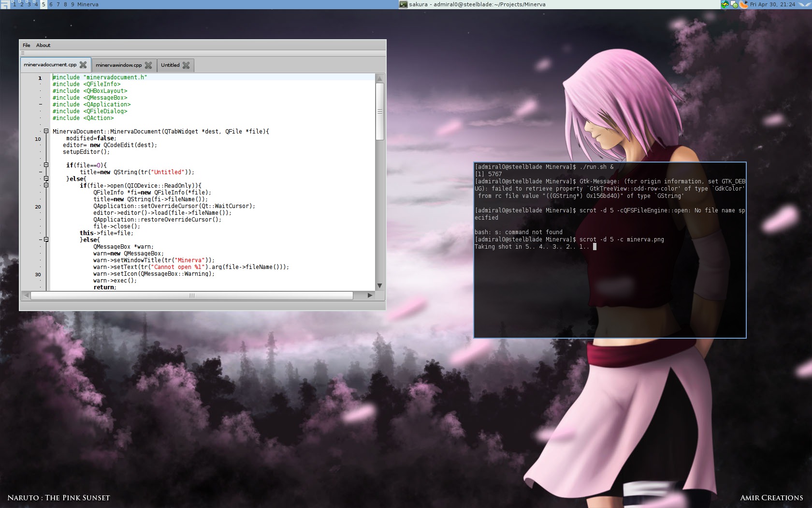Close the Untitled tab
The height and width of the screenshot is (508, 812).
coord(186,65)
